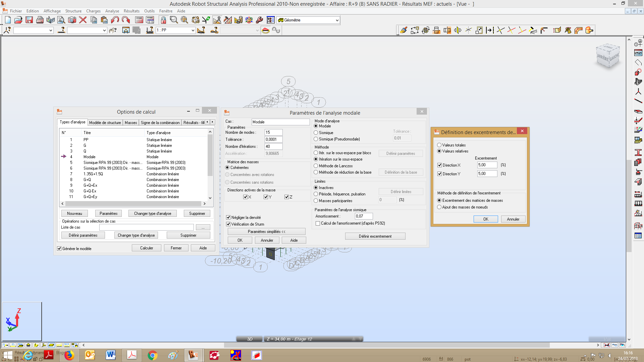The image size is (644, 362).
Task: Switch to Signe de la combinaison tab
Action: (160, 123)
